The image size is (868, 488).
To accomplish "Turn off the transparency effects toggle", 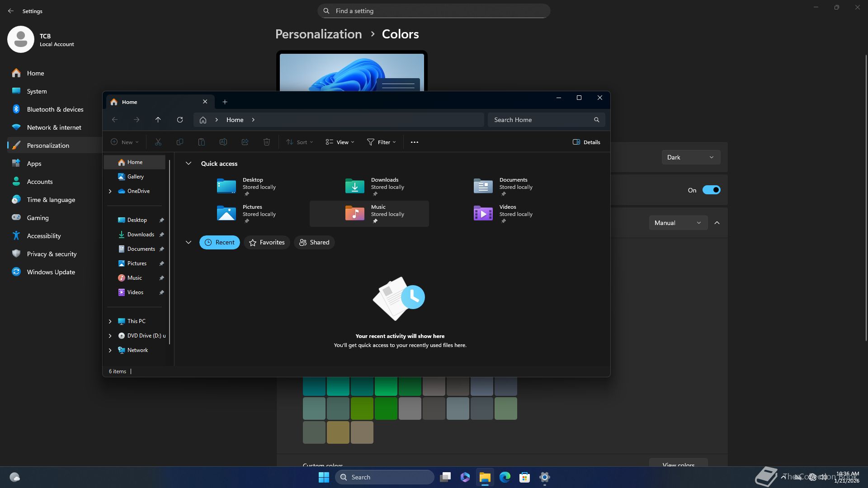I will coord(711,190).
